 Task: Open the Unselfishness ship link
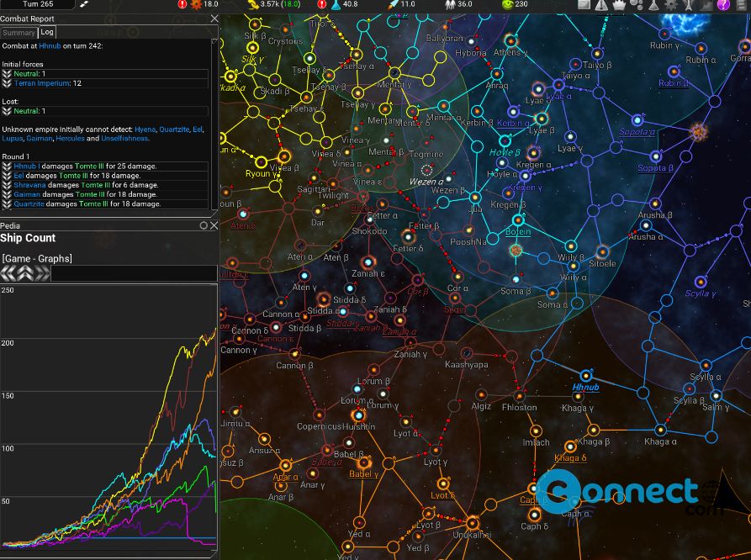(124, 139)
